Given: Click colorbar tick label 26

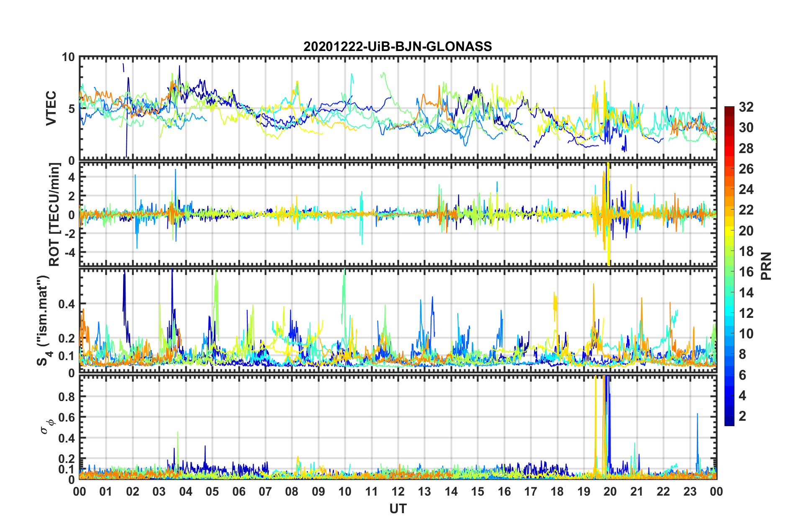Looking at the screenshot, I should [x=746, y=169].
